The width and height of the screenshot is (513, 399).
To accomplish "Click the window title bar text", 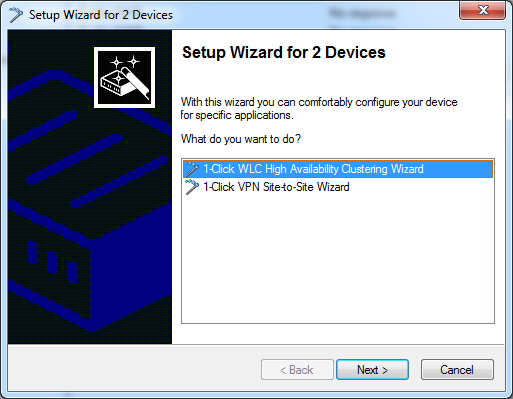I will (x=101, y=15).
